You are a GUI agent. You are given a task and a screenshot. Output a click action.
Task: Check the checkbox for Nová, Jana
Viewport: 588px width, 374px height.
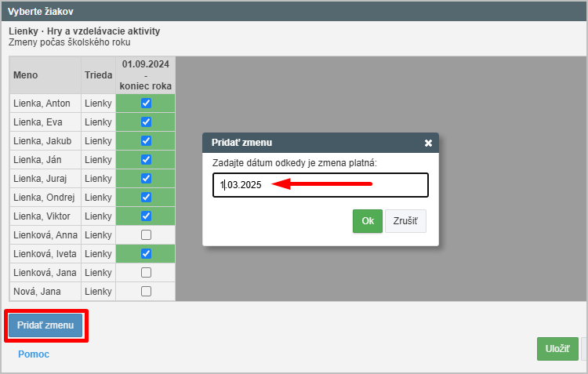[x=146, y=292]
